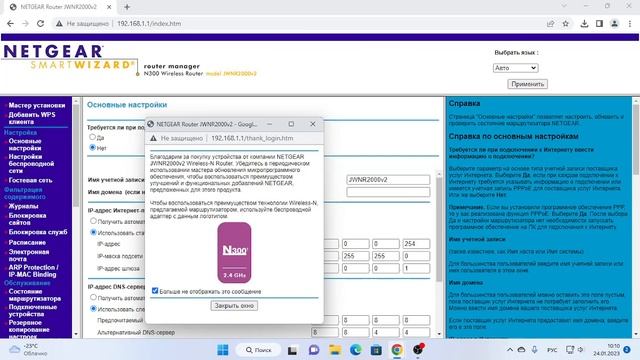This screenshot has width=640, height=360.
Task: Bookmark this page with the star icon
Action: (x=565, y=24)
